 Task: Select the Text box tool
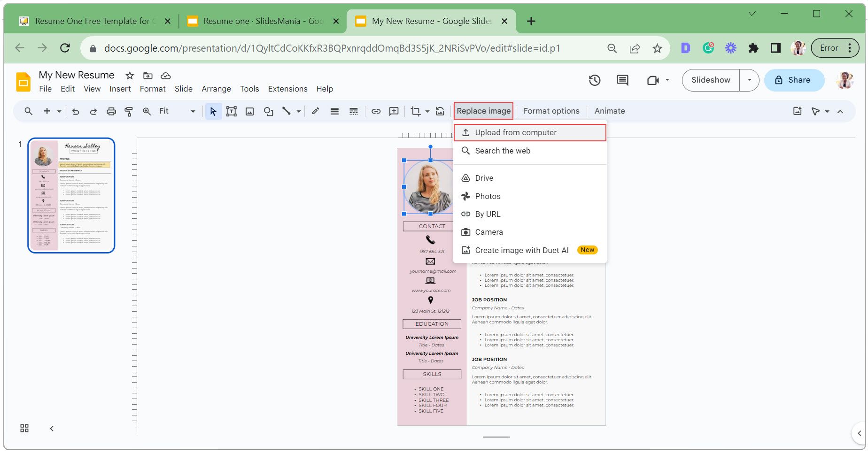231,111
